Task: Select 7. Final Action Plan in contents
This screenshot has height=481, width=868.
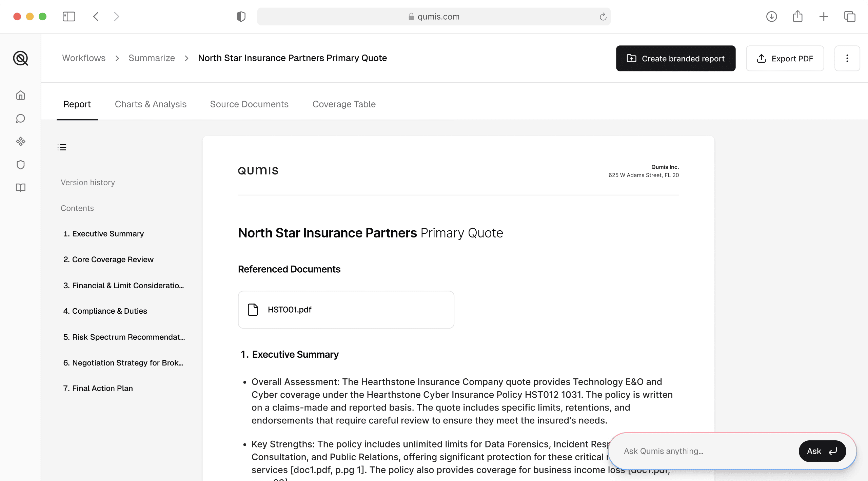Action: [98, 388]
